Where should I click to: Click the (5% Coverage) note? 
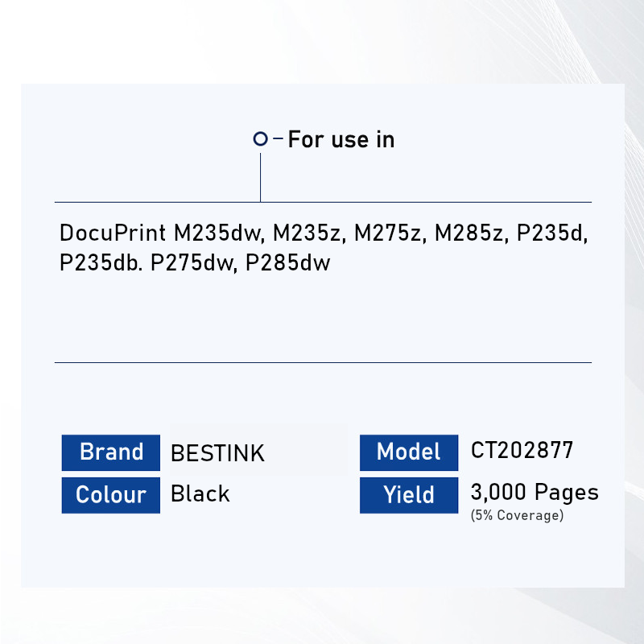point(517,515)
